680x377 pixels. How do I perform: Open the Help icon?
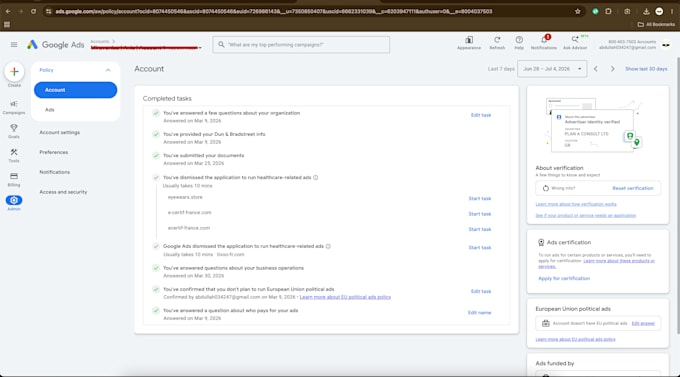tap(519, 43)
